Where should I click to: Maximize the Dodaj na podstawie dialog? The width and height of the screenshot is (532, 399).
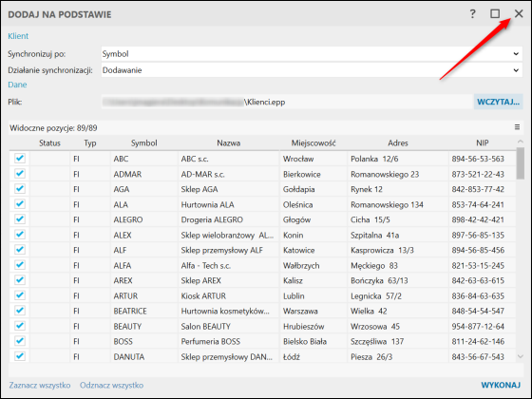pyautogui.click(x=495, y=14)
